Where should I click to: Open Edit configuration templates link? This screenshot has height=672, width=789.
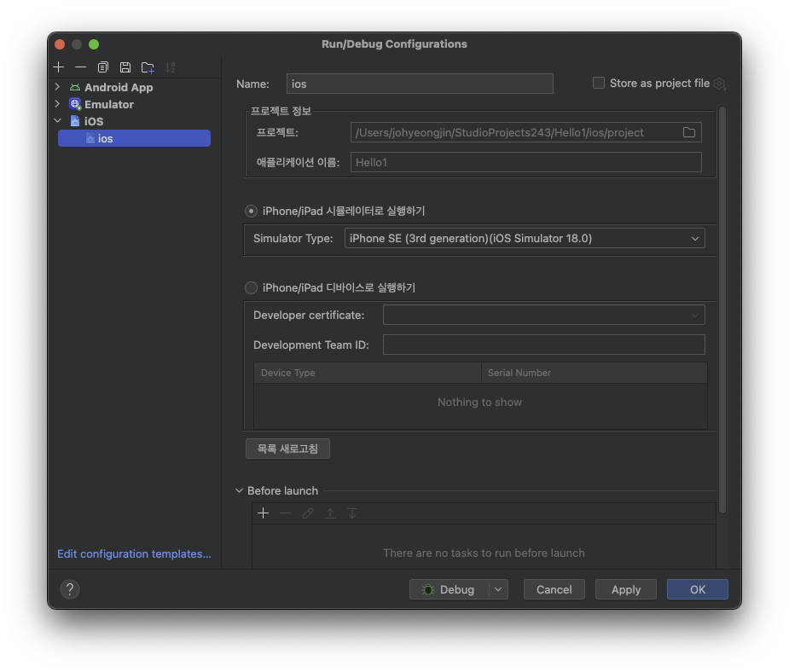[x=135, y=553]
